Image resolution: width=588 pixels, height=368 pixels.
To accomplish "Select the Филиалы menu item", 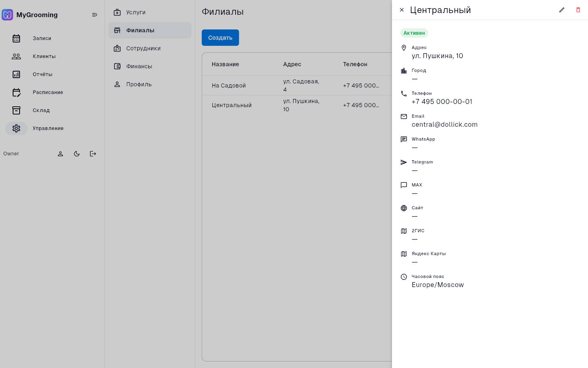I will tap(150, 30).
